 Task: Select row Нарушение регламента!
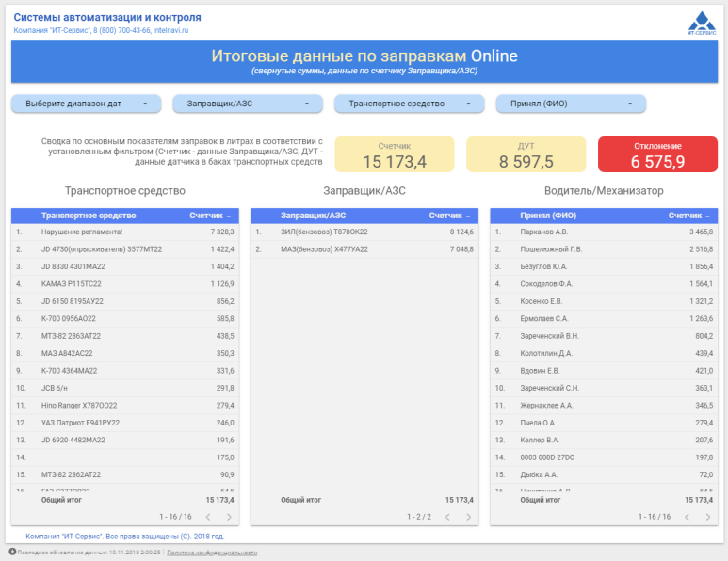(x=125, y=232)
